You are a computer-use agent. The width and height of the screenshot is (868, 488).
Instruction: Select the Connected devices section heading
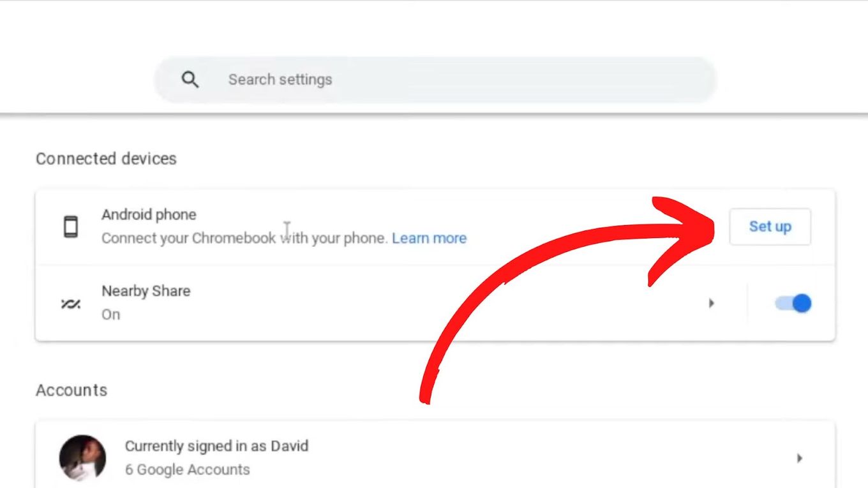(106, 159)
